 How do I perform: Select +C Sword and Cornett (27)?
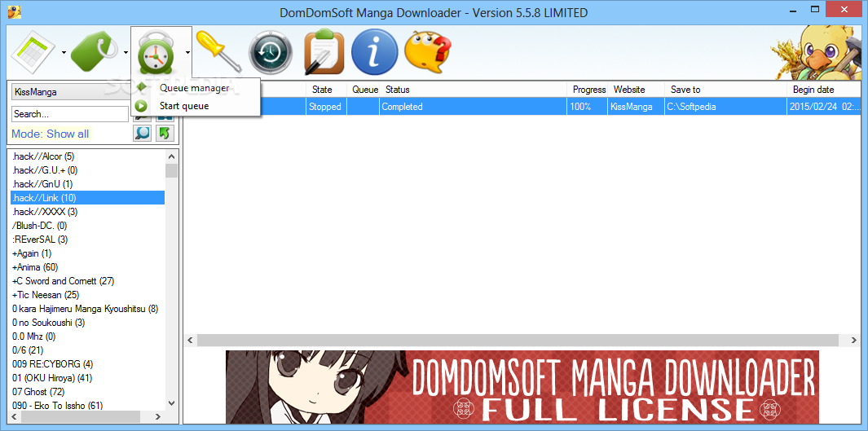coord(87,281)
